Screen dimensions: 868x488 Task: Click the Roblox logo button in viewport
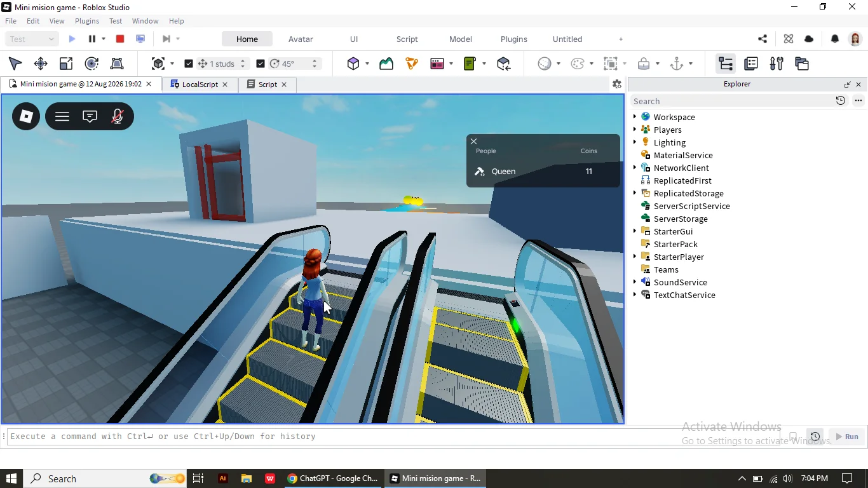coord(26,116)
